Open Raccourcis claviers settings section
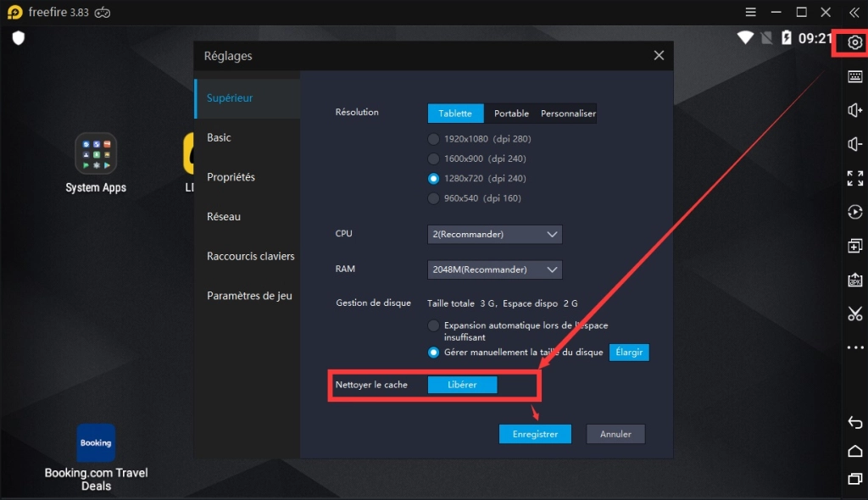Image resolution: width=868 pixels, height=500 pixels. click(x=248, y=257)
